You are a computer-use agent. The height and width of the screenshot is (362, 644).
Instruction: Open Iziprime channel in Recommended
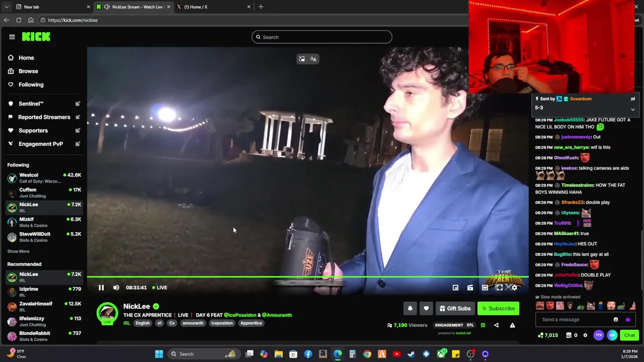[x=44, y=292]
